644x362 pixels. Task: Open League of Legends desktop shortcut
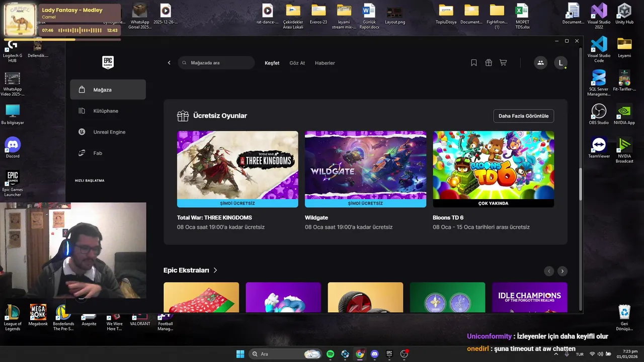pos(13,318)
